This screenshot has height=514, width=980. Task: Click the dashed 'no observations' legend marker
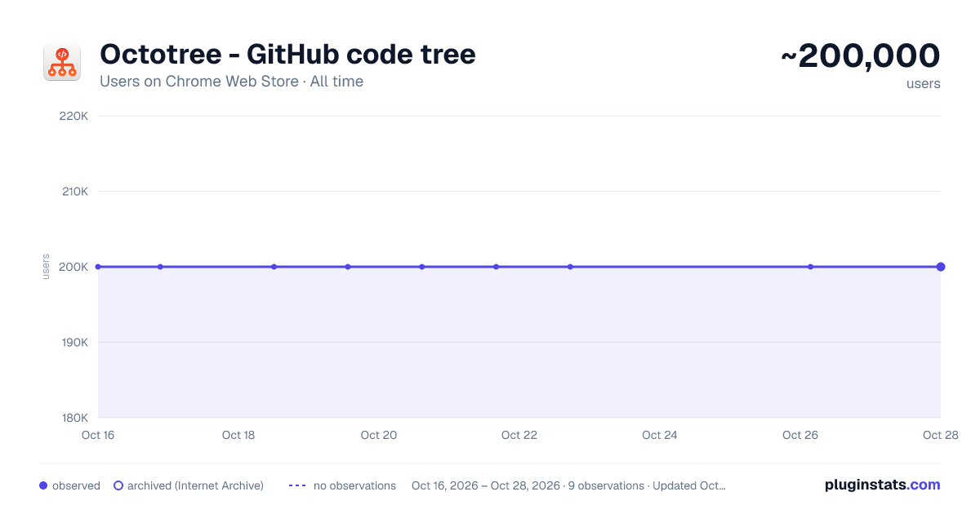click(x=297, y=485)
